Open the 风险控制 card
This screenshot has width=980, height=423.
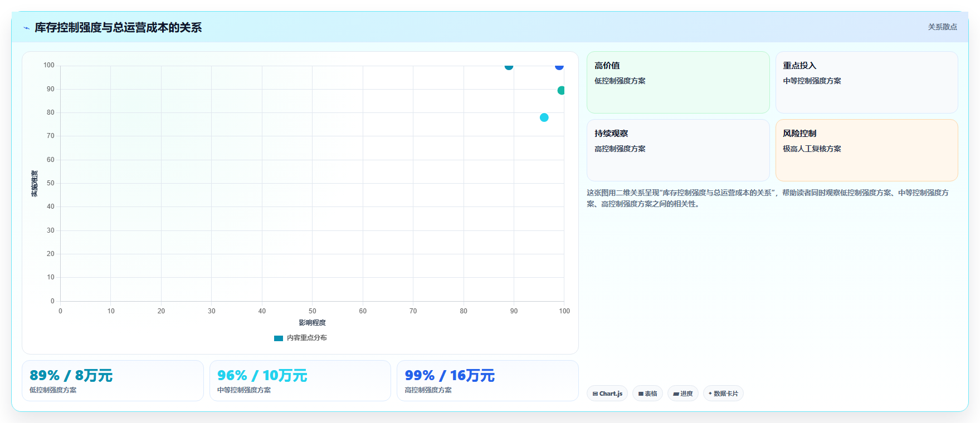point(866,150)
